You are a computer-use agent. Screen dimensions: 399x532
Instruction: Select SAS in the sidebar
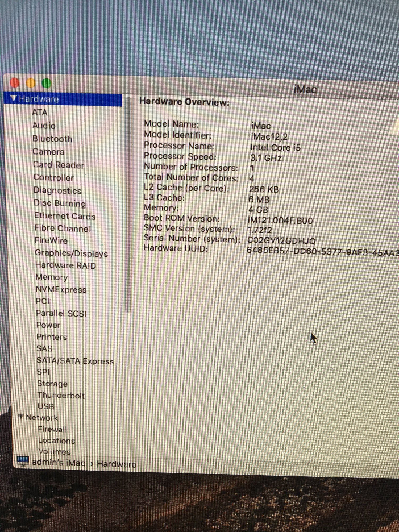[45, 348]
